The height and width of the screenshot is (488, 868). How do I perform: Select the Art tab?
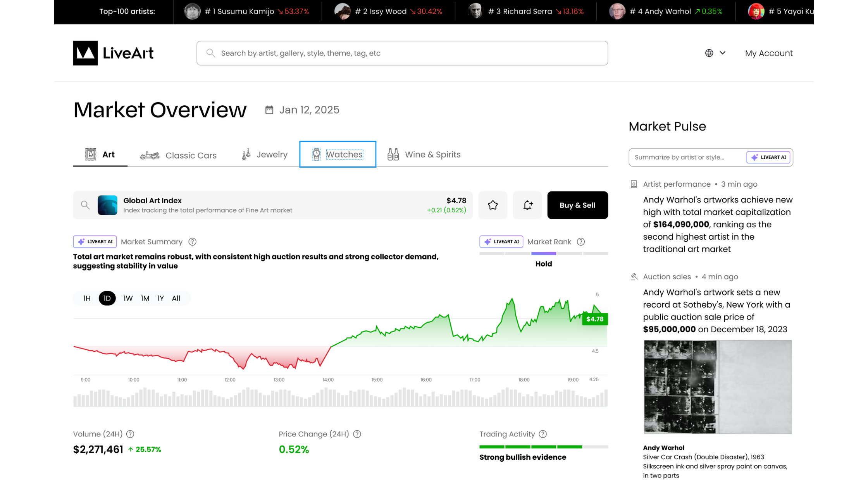(100, 155)
